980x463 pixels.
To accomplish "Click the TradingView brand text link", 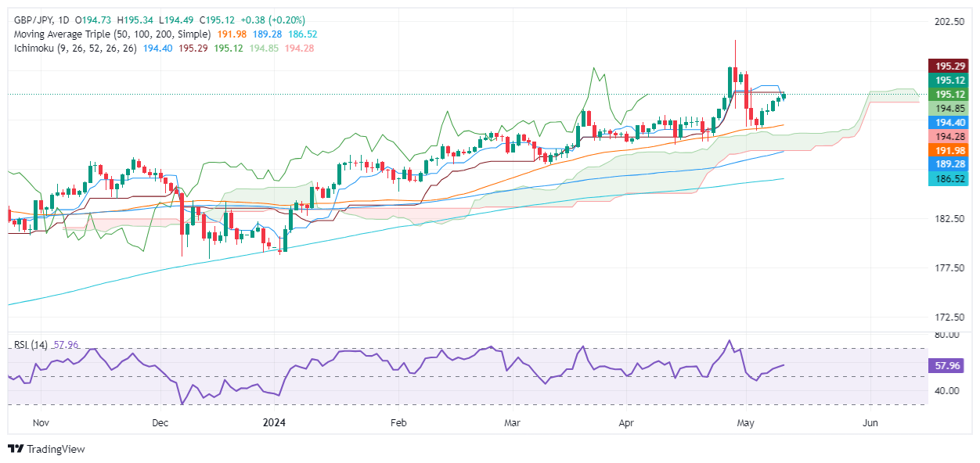I will click(x=56, y=449).
